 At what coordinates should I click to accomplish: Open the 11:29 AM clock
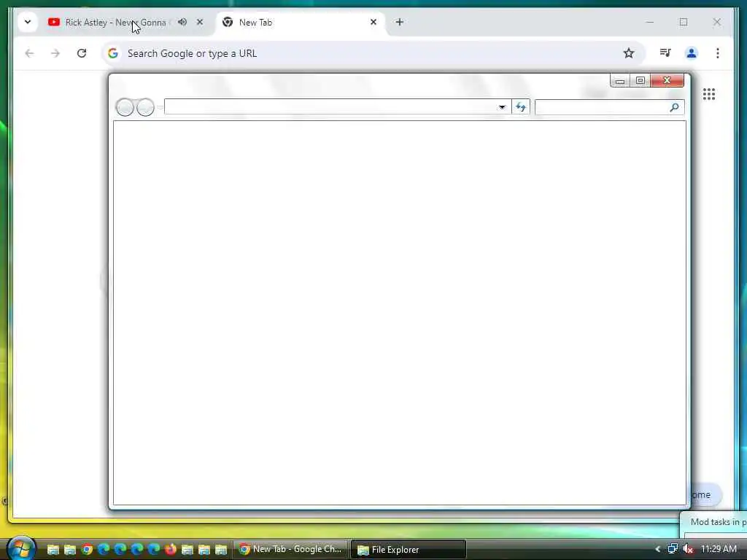point(719,549)
